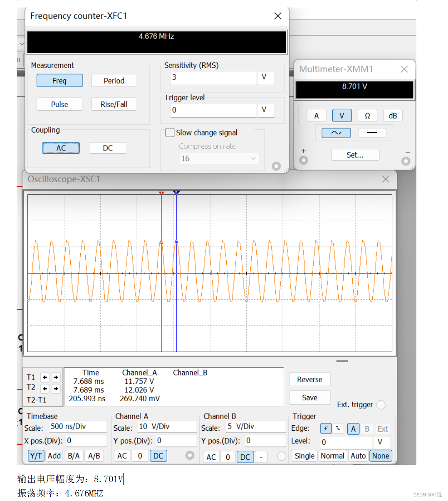The image size is (448, 501).
Task: Select Y/T display mode
Action: (x=36, y=456)
